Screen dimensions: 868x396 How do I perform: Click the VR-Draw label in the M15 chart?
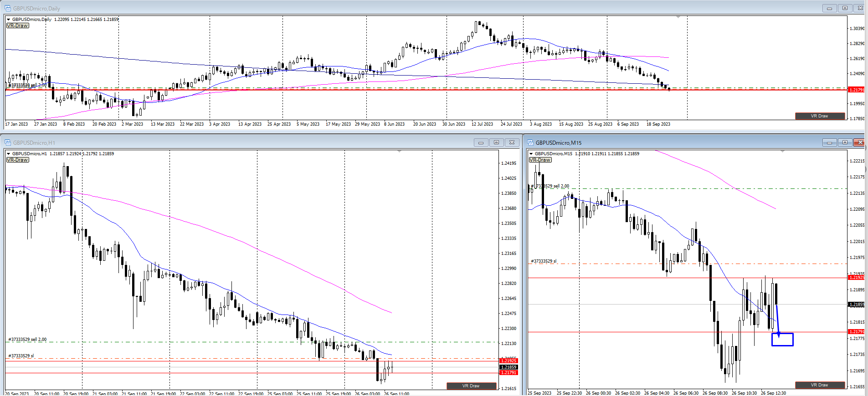[540, 160]
